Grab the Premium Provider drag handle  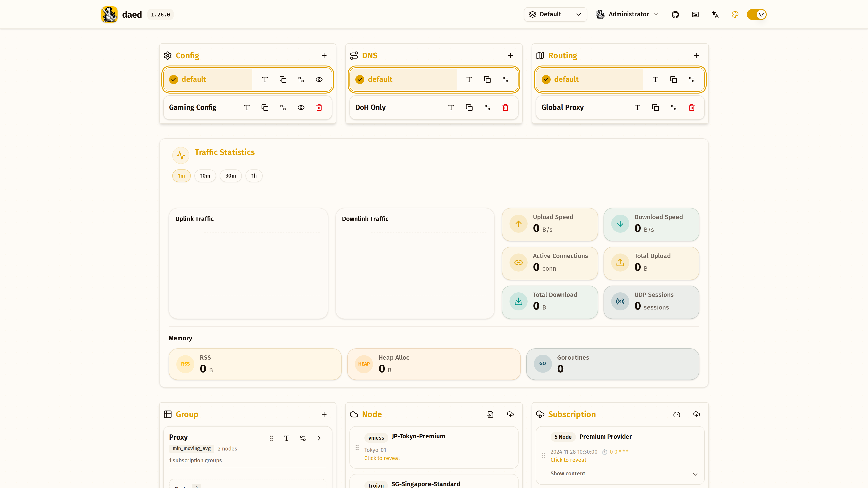(x=543, y=455)
